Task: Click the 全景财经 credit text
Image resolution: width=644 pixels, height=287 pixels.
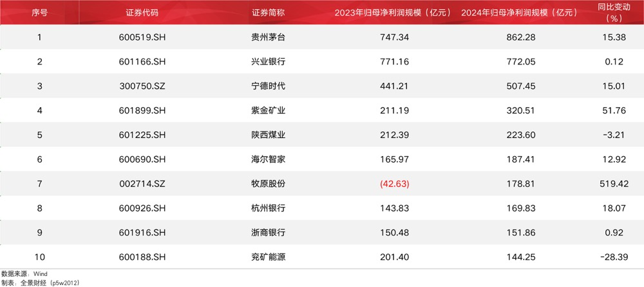Action: point(40,282)
